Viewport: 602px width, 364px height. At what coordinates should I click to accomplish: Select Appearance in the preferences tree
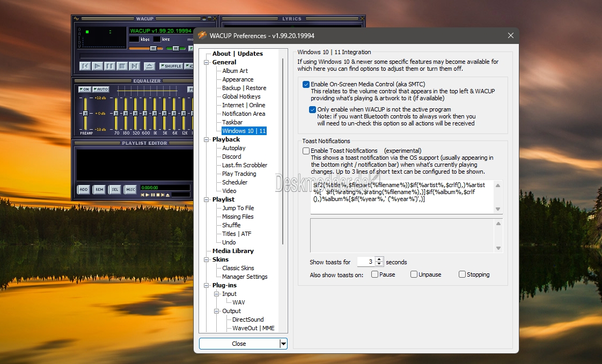pos(238,79)
